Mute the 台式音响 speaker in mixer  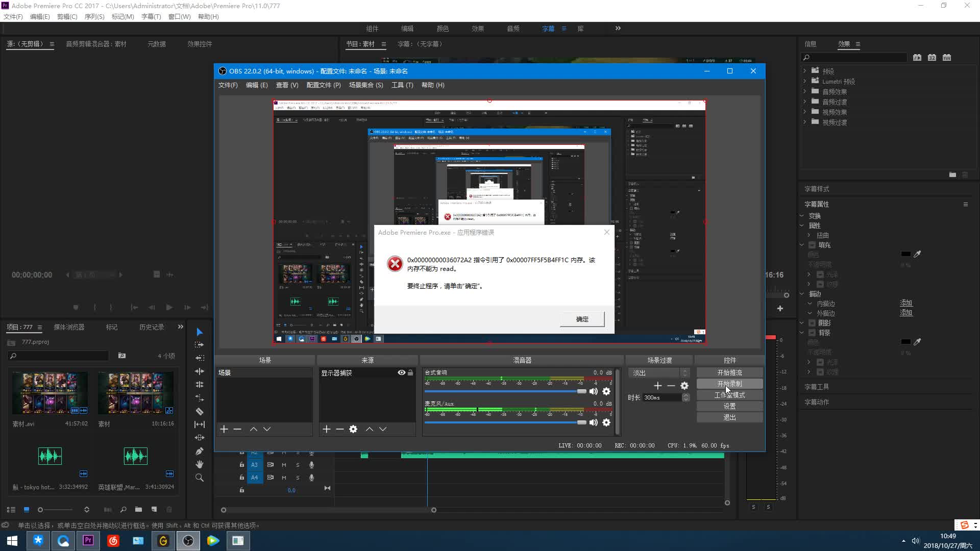tap(593, 391)
